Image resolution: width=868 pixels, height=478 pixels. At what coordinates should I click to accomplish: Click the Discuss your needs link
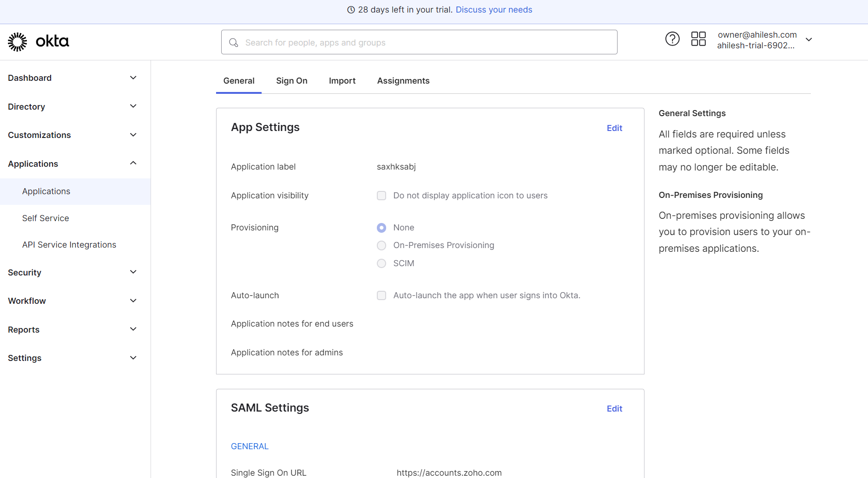(493, 10)
